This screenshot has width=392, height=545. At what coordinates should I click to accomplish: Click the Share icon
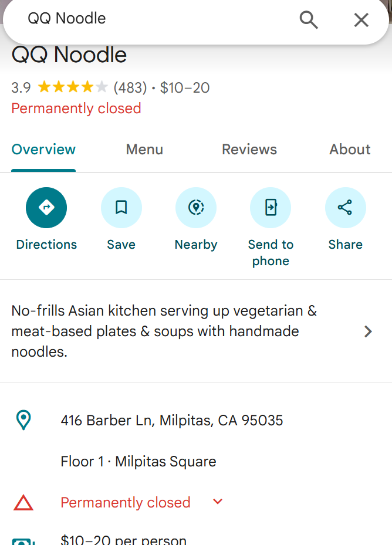coord(345,208)
